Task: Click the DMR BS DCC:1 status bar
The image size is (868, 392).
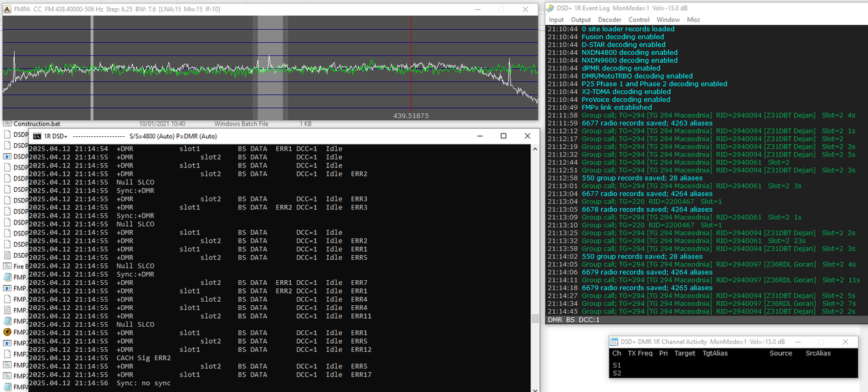Action: (574, 319)
